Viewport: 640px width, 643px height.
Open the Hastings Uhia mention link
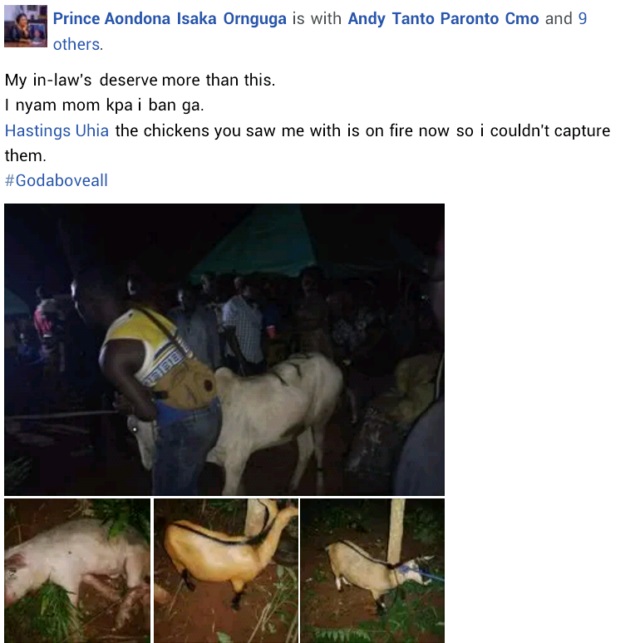pos(57,131)
